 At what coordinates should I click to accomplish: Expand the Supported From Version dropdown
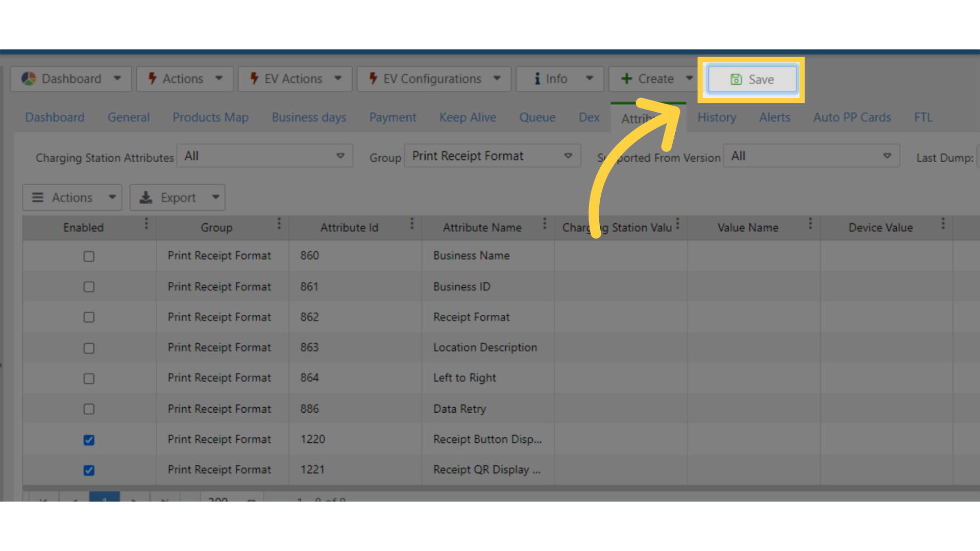point(811,156)
